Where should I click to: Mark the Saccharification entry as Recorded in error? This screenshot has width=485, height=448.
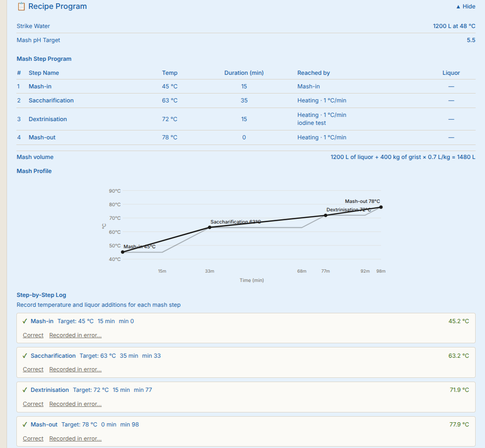75,369
